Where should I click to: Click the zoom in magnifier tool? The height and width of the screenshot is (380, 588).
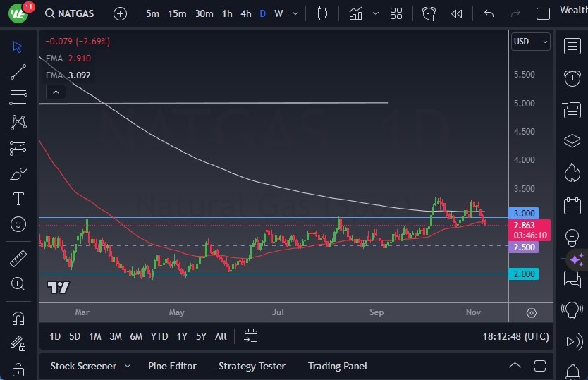click(18, 283)
